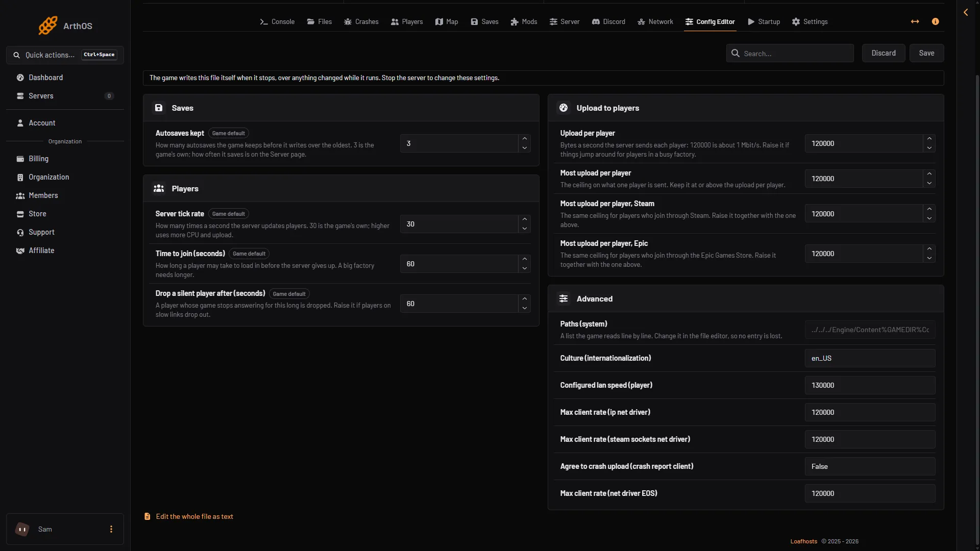Follow the Loafhosts footer link

[x=803, y=541]
